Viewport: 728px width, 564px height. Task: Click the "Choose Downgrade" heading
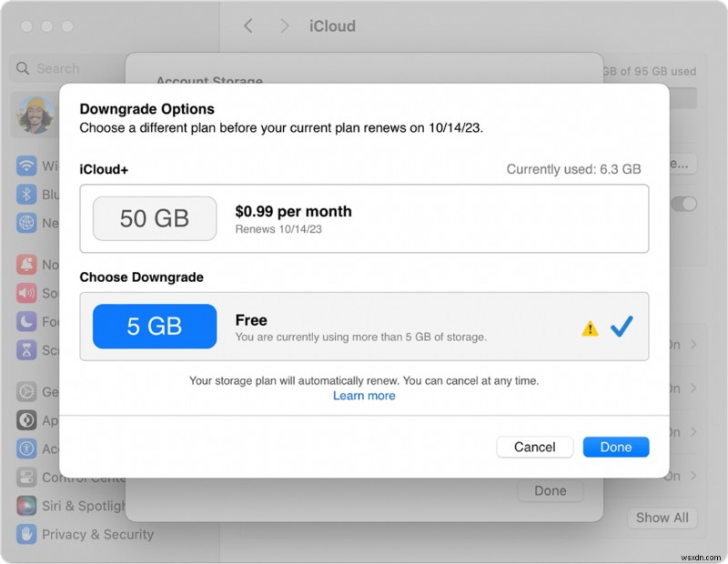point(142,277)
